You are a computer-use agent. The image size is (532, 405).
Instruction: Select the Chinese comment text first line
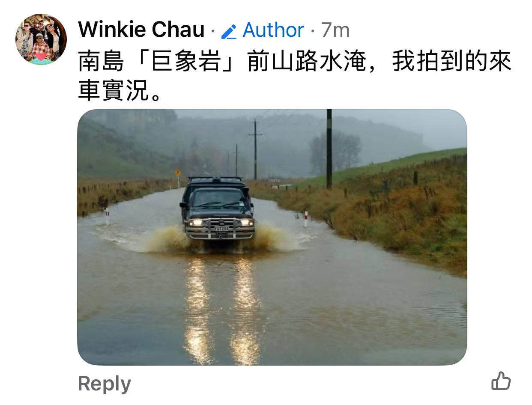[x=295, y=62]
